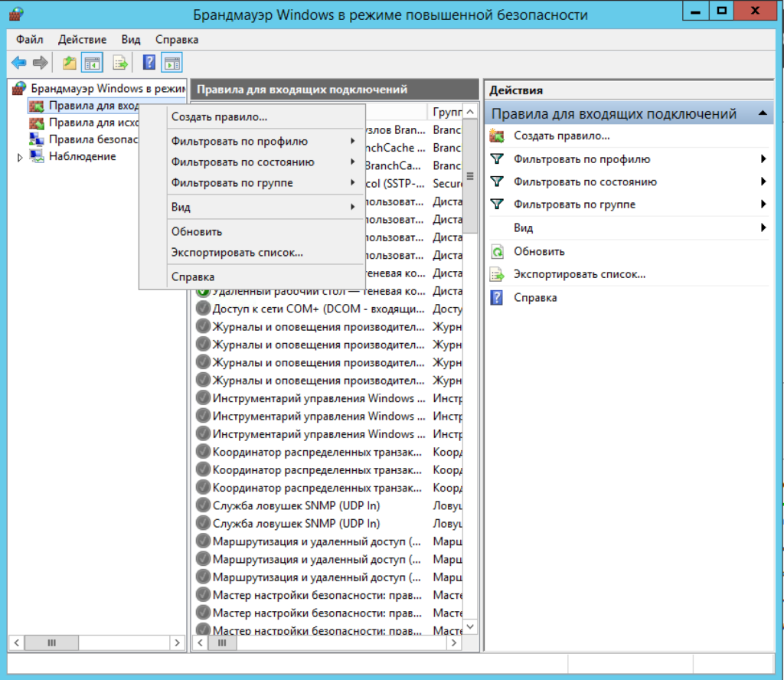Open the Справка menu in menu bar

(177, 40)
